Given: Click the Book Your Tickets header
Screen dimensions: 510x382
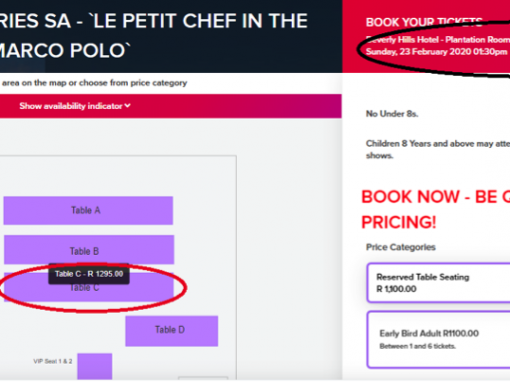Looking at the screenshot, I should point(424,22).
